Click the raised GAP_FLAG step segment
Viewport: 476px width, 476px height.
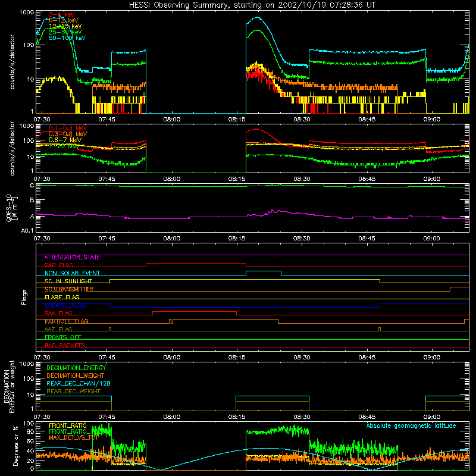coord(196,263)
